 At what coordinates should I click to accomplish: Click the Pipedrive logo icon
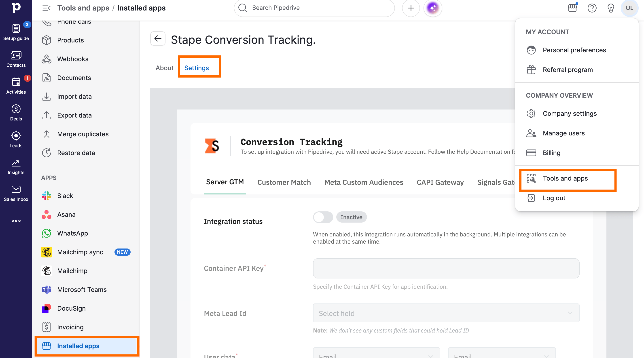(16, 8)
